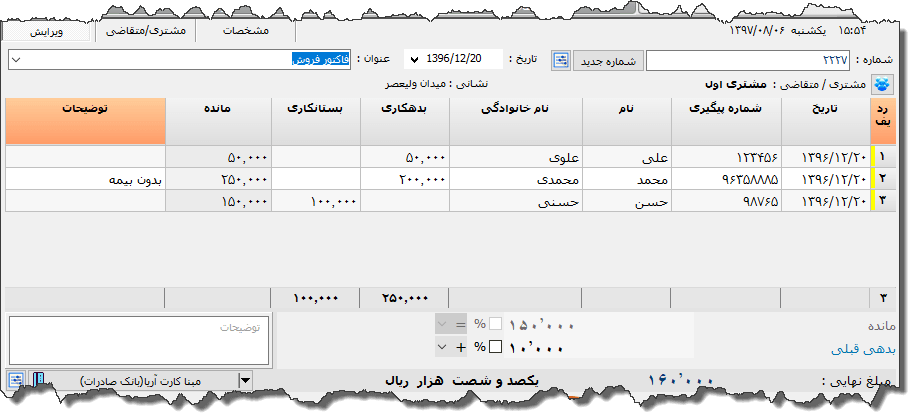Click the شماره پیگیری column header
The width and height of the screenshot is (908, 413).
(726, 121)
